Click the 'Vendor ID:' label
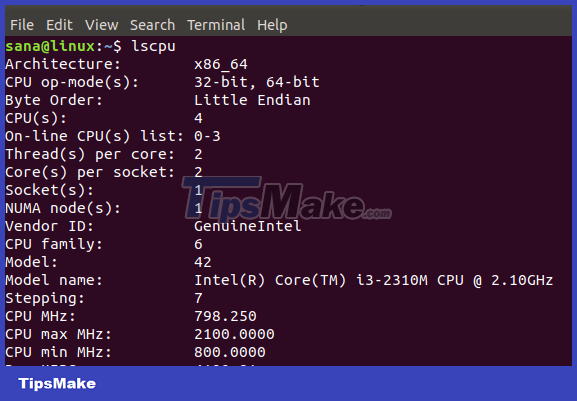This screenshot has height=401, width=577. point(49,226)
